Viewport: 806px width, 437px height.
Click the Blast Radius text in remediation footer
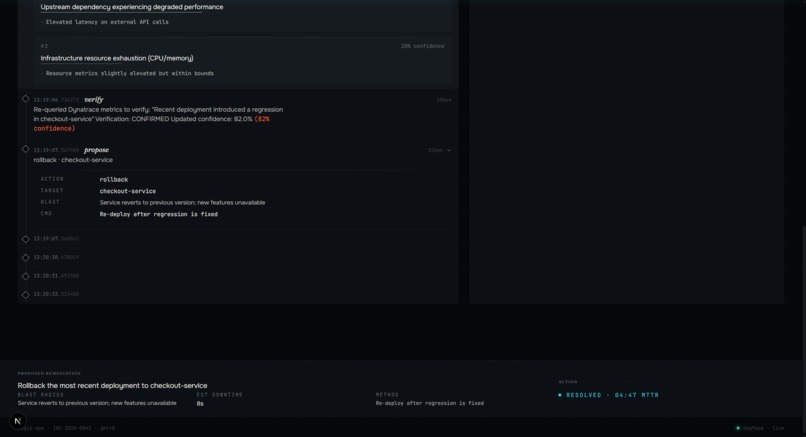[97, 403]
